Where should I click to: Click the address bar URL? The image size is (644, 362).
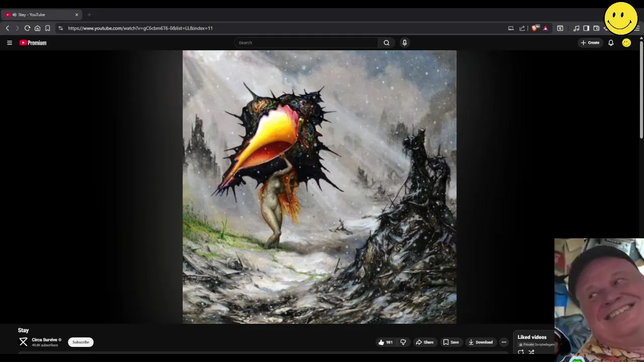tap(140, 28)
